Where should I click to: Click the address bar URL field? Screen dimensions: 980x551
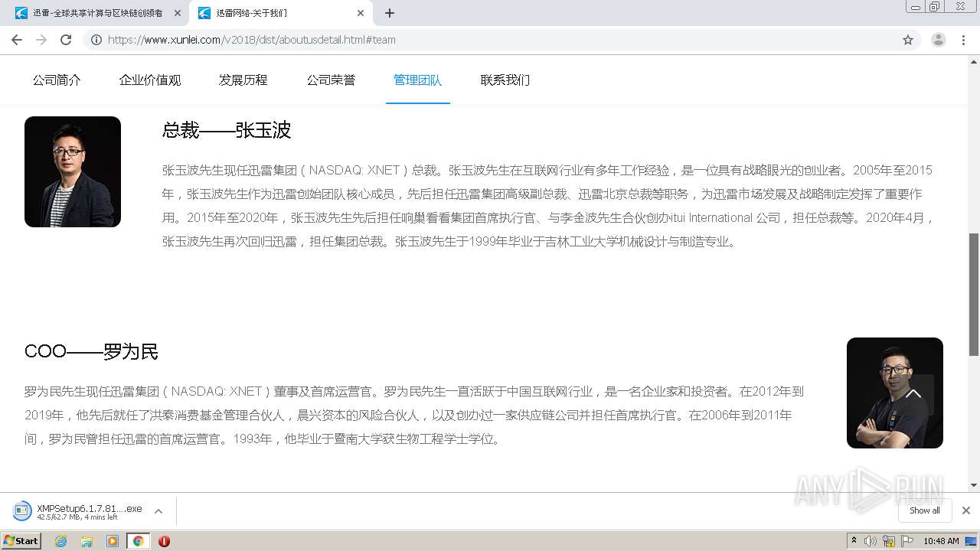coord(498,40)
